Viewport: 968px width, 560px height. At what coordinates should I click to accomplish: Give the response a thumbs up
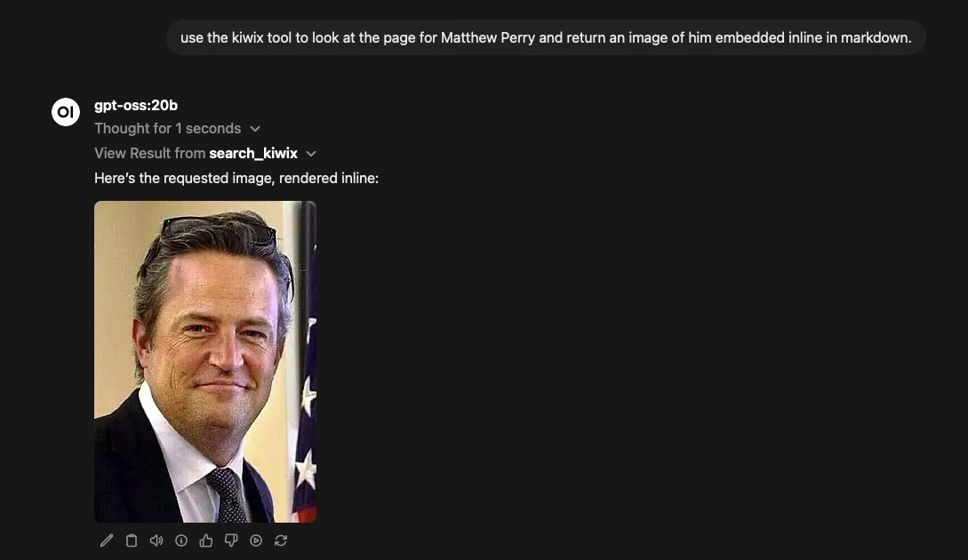pyautogui.click(x=206, y=540)
